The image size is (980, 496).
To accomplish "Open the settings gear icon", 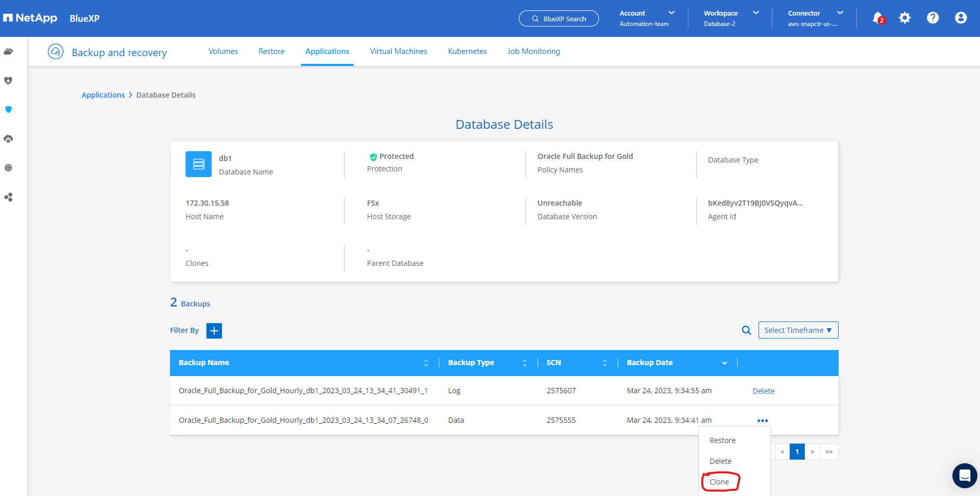I will [905, 18].
